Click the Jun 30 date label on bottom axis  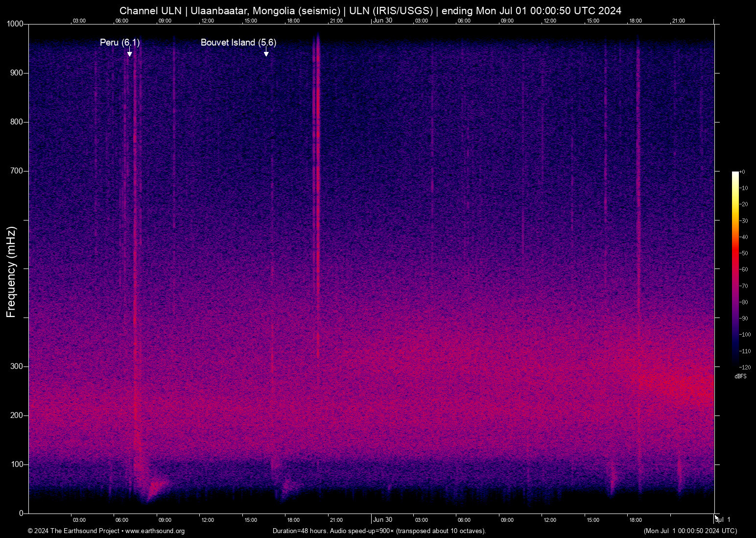[x=383, y=520]
